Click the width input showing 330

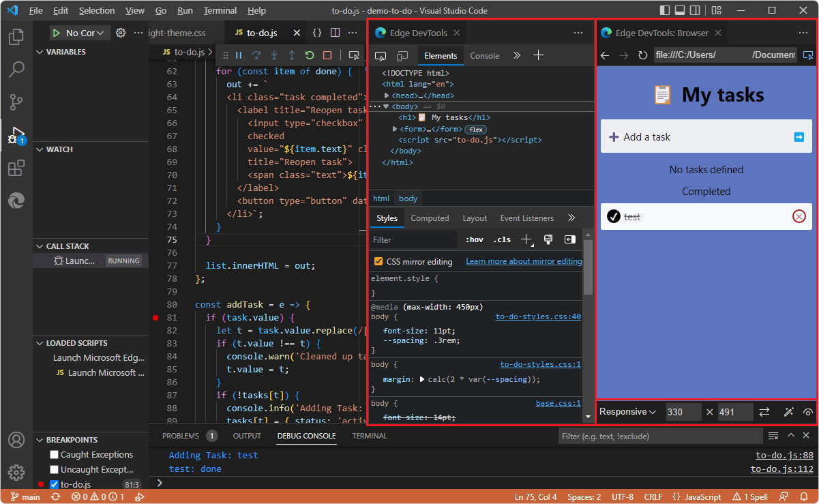(x=685, y=412)
